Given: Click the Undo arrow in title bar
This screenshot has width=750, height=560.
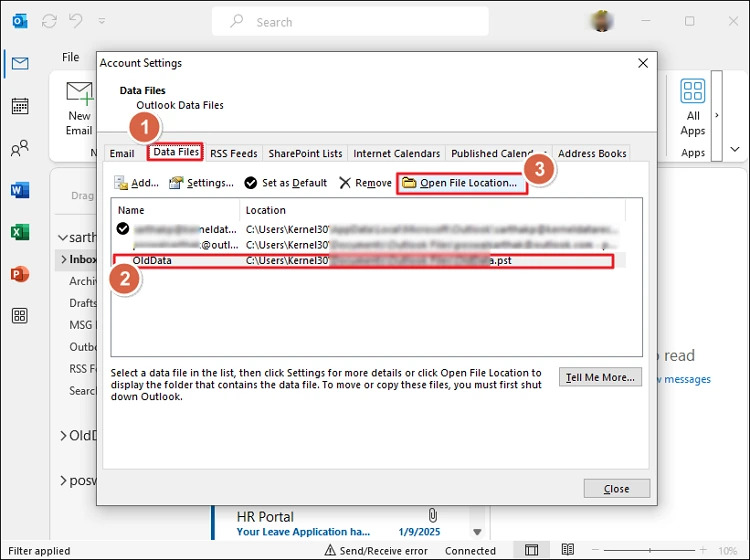Looking at the screenshot, I should pos(76,21).
